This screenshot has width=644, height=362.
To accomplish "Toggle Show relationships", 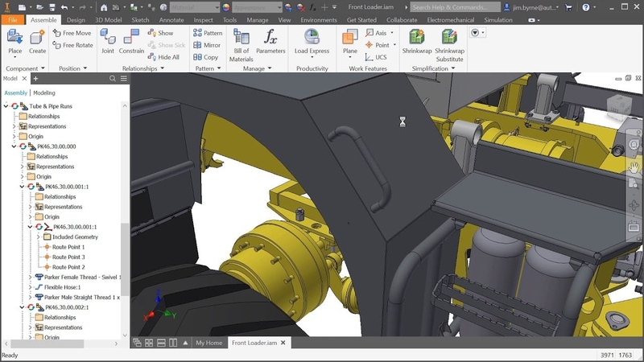I will (x=160, y=33).
